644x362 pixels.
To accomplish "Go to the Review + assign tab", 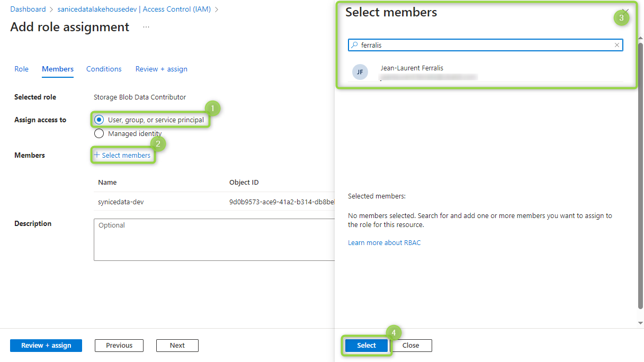I will click(162, 69).
